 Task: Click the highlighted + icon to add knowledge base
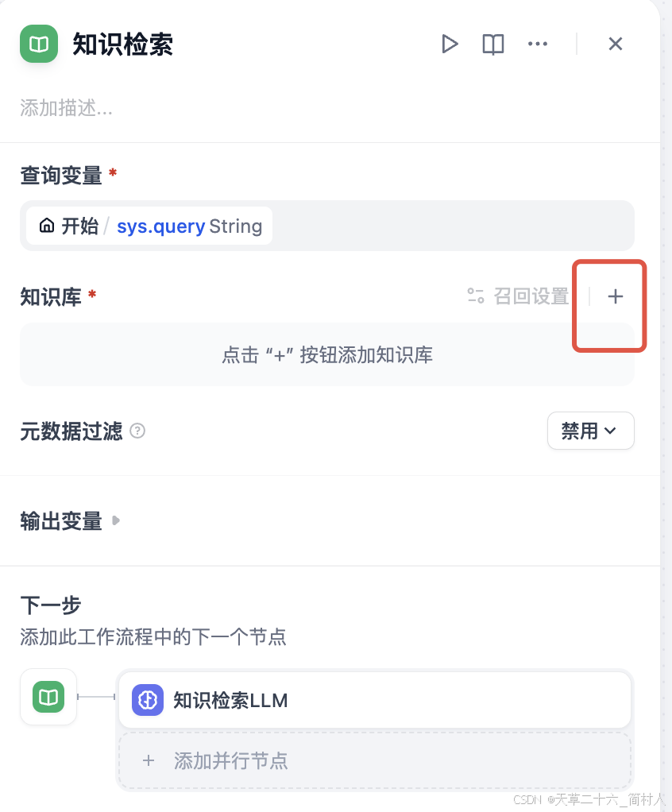click(x=616, y=296)
